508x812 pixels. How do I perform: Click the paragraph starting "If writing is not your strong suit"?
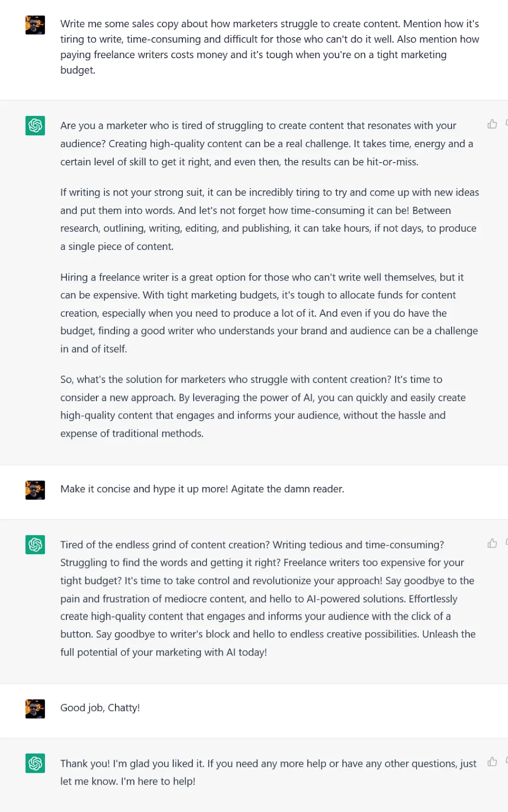(269, 219)
